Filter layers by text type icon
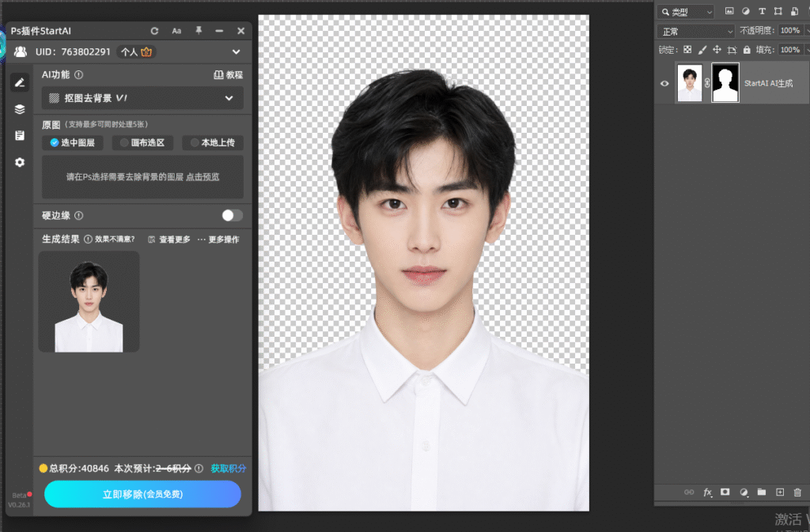Screen dimensions: 810x532 762,11
